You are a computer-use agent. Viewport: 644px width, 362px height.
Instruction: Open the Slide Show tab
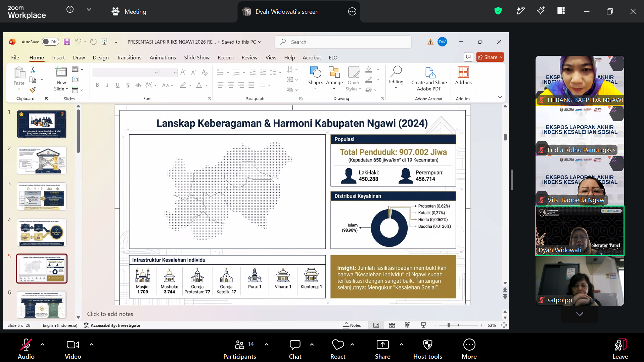click(197, 57)
